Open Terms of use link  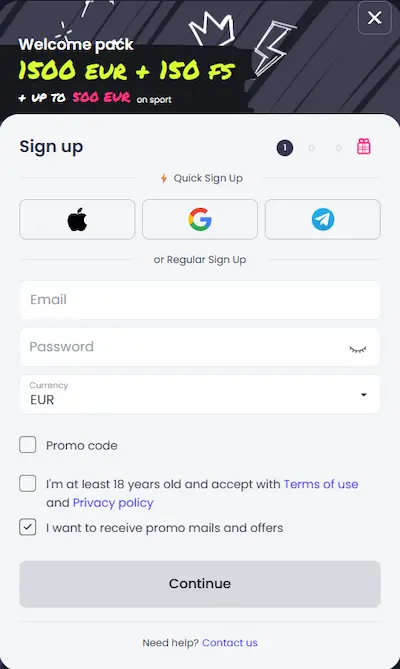(x=321, y=484)
